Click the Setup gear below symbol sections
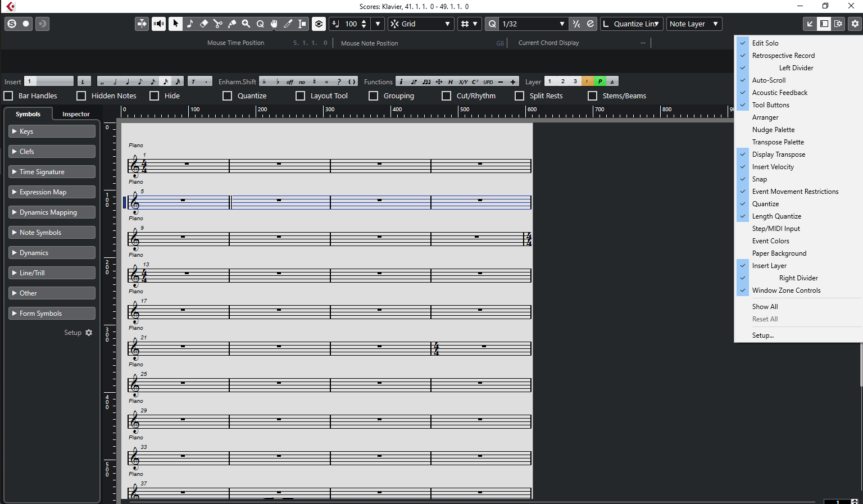The width and height of the screenshot is (863, 504). 89,333
